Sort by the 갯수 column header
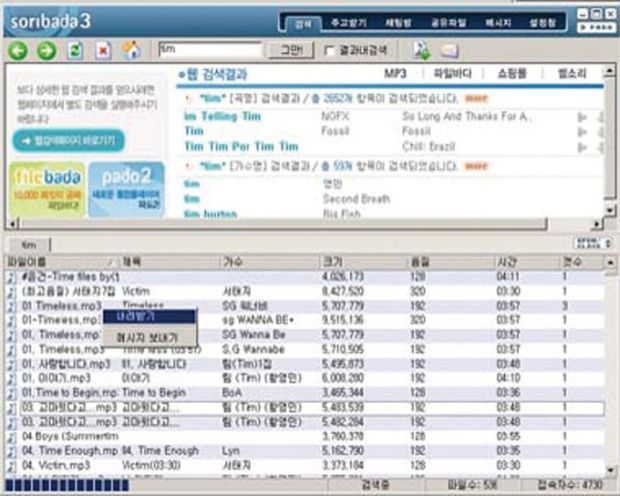 [x=582, y=262]
